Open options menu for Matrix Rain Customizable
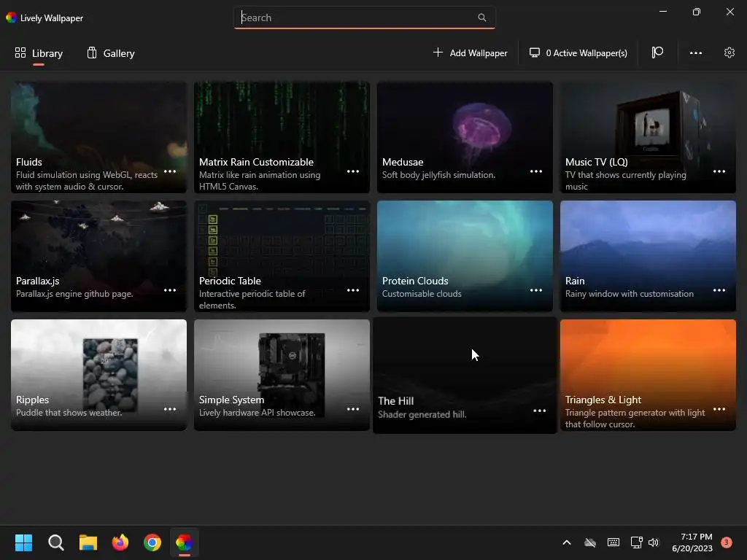 click(353, 171)
